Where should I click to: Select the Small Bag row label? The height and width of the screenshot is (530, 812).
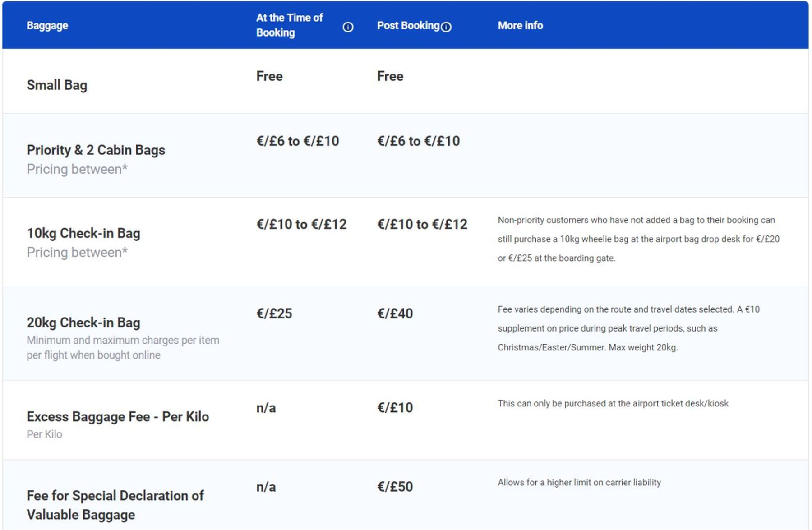(57, 85)
